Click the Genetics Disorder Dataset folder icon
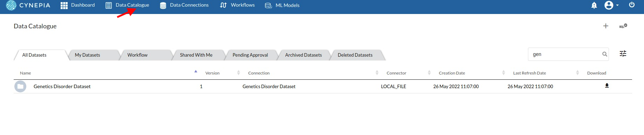This screenshot has height=135, width=644. (20, 86)
